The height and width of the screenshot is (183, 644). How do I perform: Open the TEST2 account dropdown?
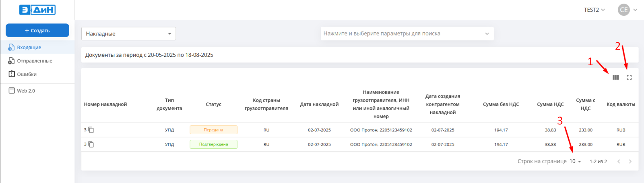pyautogui.click(x=594, y=10)
